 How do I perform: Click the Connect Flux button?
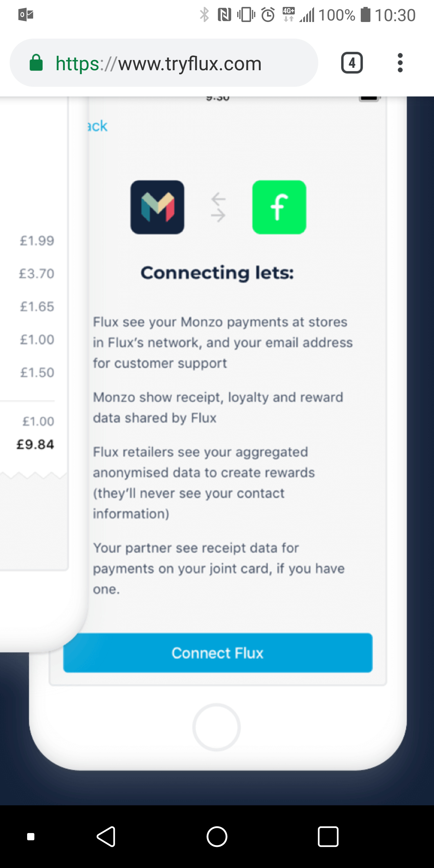[218, 653]
